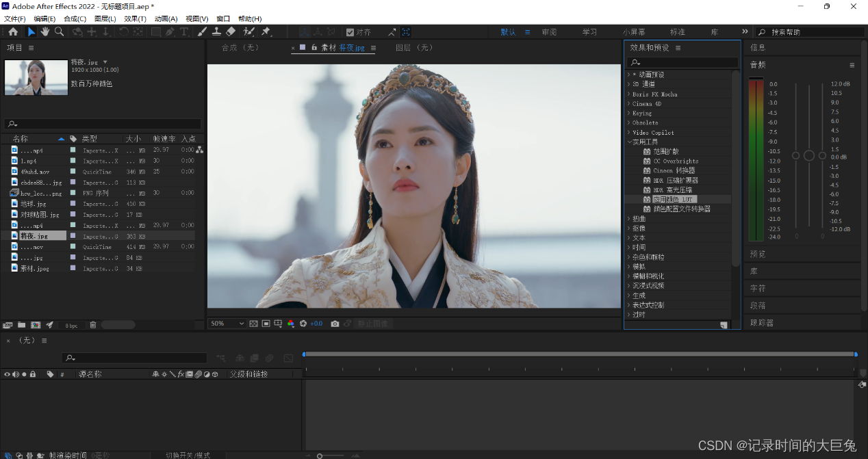Toggle the 对齐 snapping checkbox

[350, 32]
